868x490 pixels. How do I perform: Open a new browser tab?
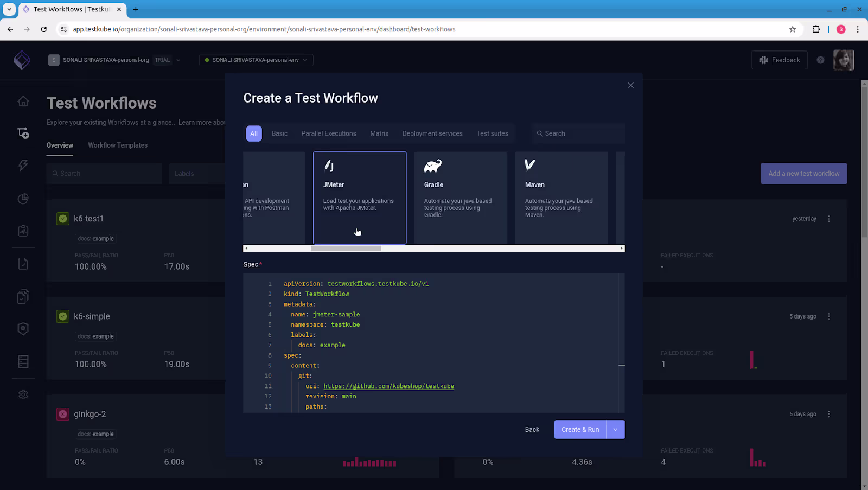click(136, 9)
